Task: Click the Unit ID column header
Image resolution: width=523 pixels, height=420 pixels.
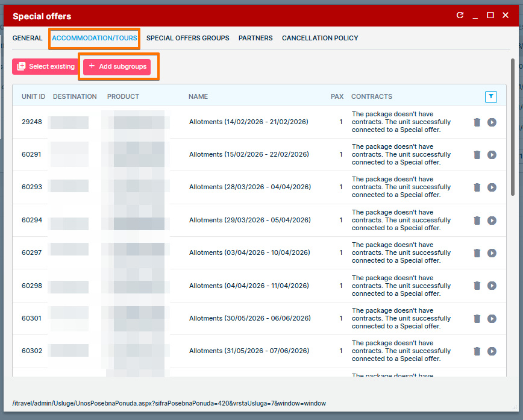Action: [34, 96]
